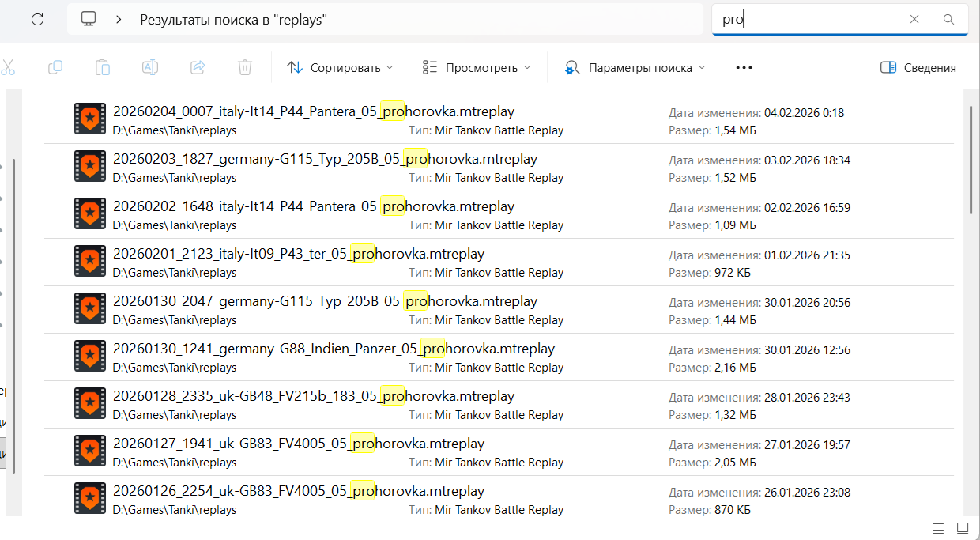Open the three-dots more options menu
The width and height of the screenshot is (980, 540).
[744, 67]
